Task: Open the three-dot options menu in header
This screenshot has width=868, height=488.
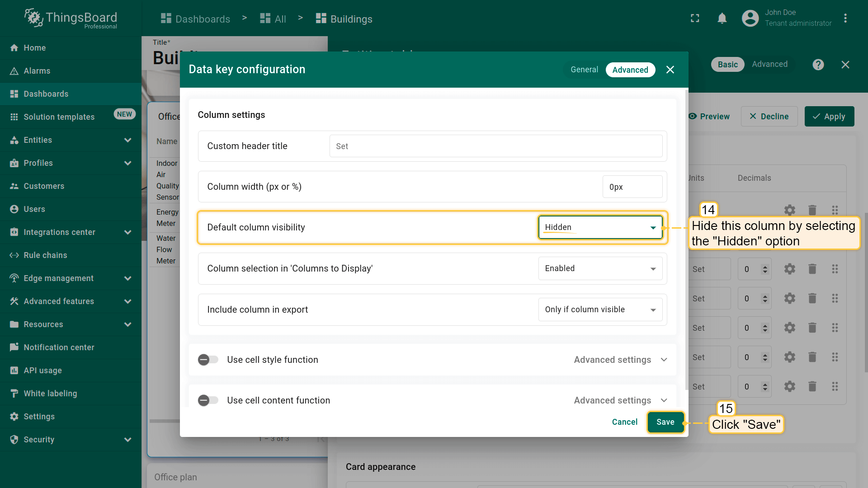Action: point(845,19)
